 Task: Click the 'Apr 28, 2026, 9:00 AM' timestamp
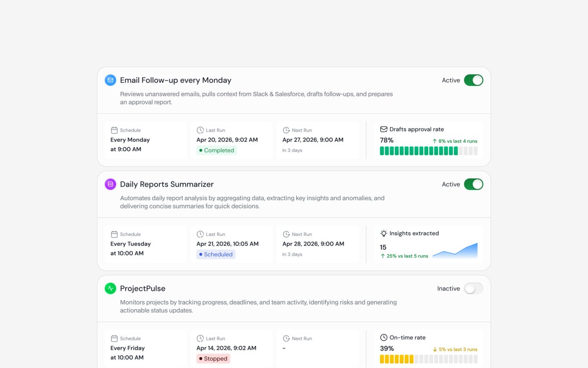314,244
